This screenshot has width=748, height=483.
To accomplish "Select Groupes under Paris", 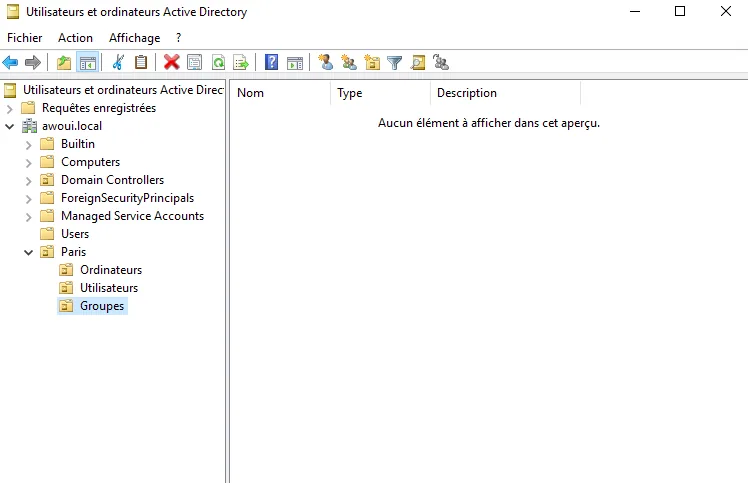I will pyautogui.click(x=102, y=306).
